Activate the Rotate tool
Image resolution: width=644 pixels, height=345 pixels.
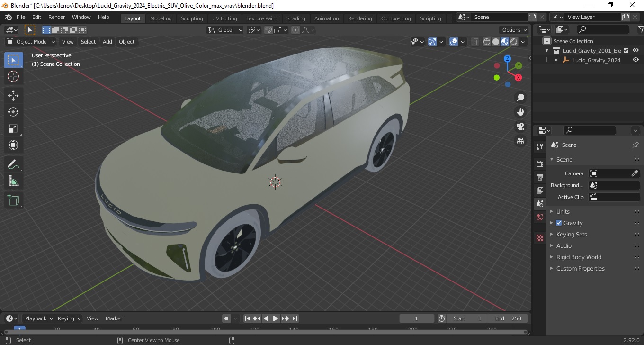[x=13, y=112]
